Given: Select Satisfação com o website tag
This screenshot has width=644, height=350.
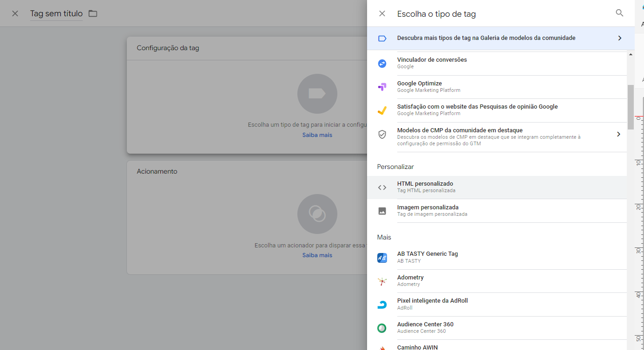Looking at the screenshot, I should pos(497,110).
